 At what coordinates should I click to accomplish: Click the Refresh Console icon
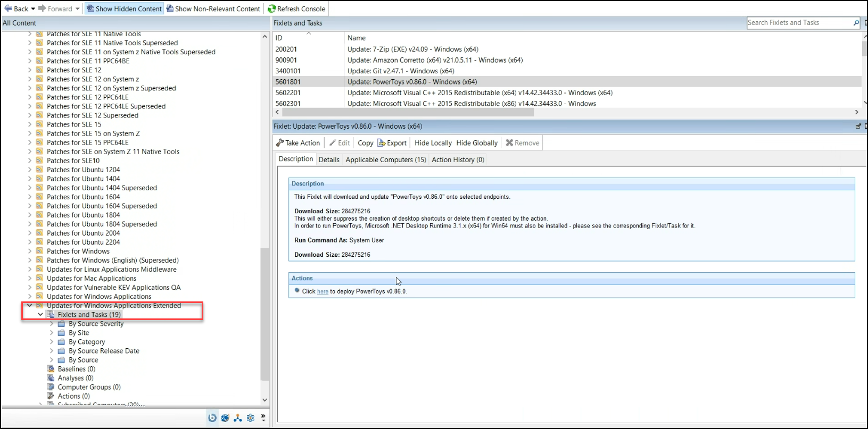click(272, 9)
